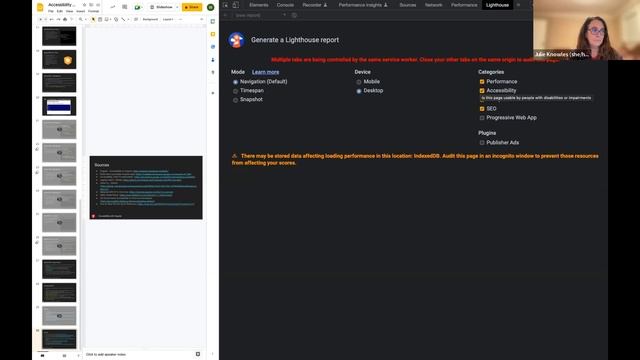Uncheck the SEO category
Screen dimensions: 640x360
(482, 109)
